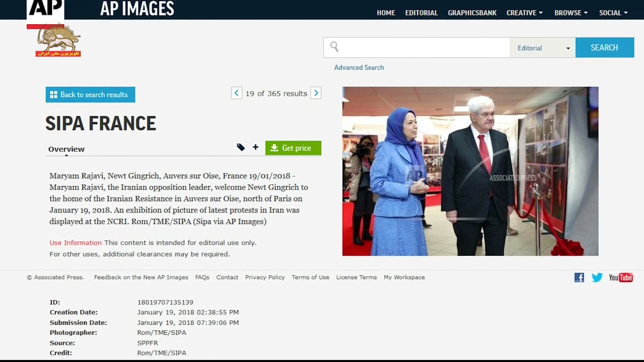Screen dimensions: 644x362
Task: Click the Submission Date value
Action: click(188, 323)
